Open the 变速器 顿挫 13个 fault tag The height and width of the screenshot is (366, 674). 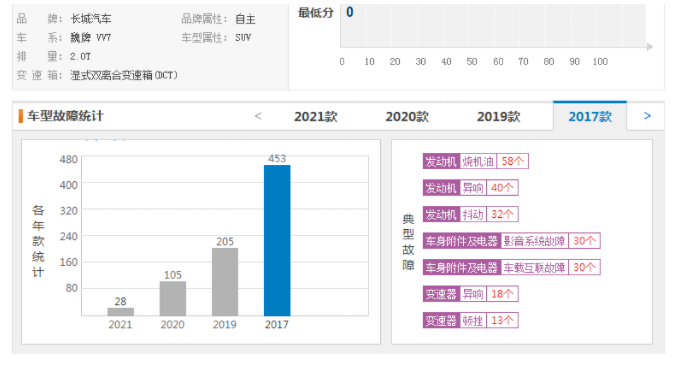(470, 320)
